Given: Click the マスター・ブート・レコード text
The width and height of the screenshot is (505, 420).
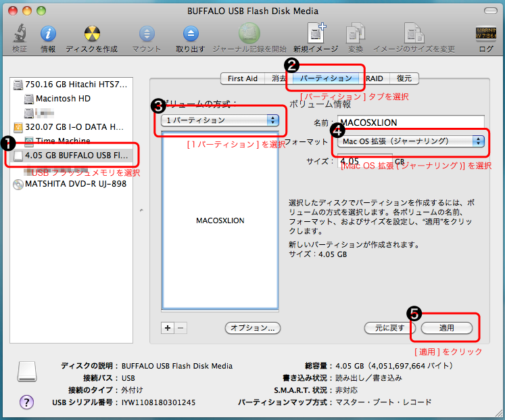Looking at the screenshot, I should pyautogui.click(x=383, y=402).
